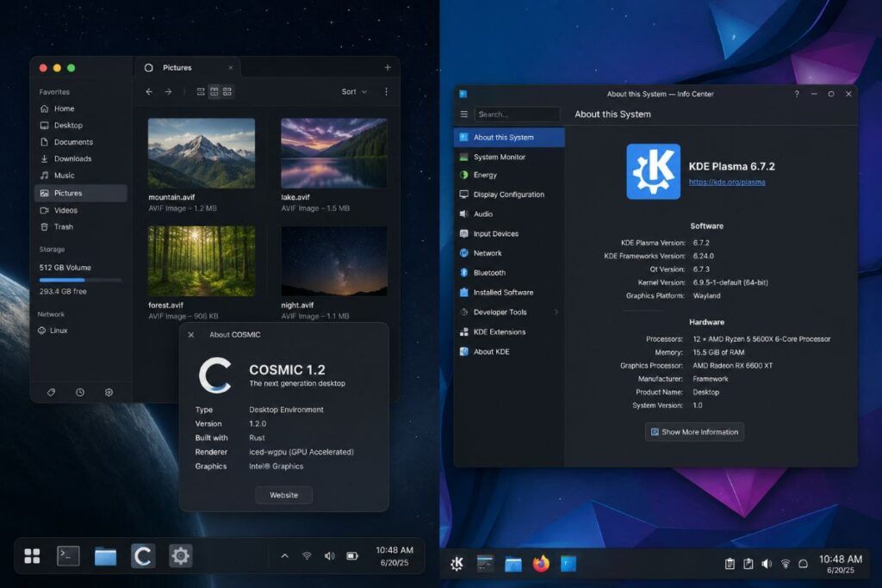Go back in the Pictures file manager

click(149, 91)
